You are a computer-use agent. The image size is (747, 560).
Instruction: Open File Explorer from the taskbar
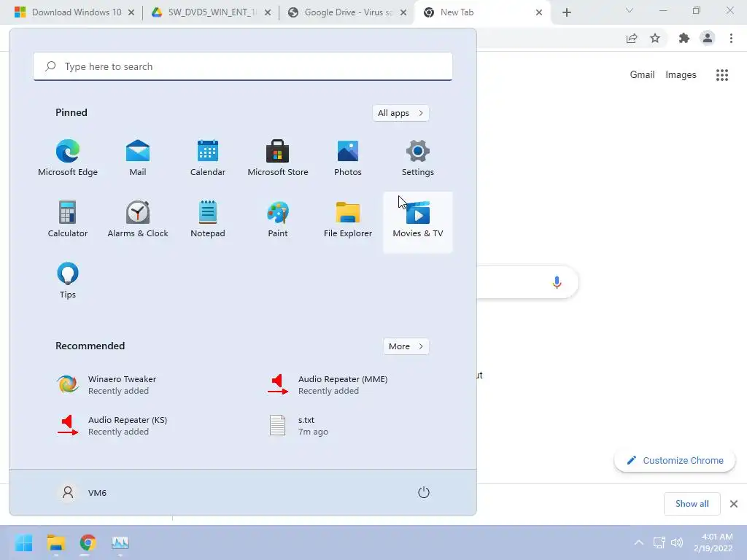tap(55, 542)
